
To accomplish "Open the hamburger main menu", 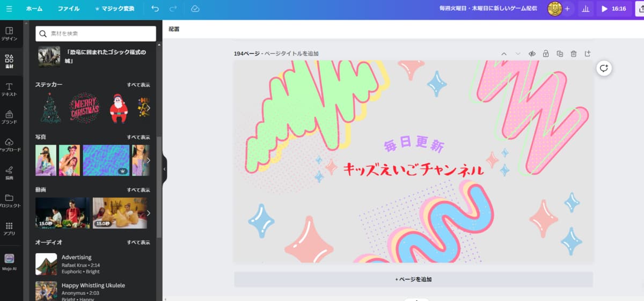I will pyautogui.click(x=9, y=9).
